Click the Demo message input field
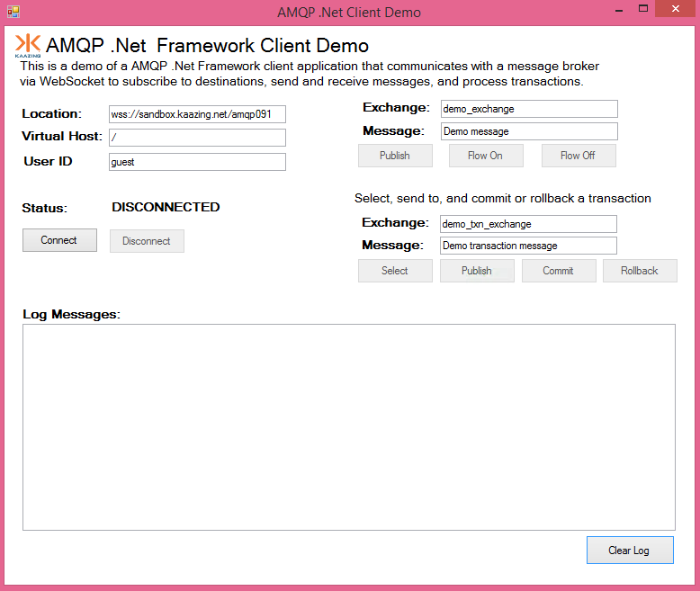 point(529,131)
